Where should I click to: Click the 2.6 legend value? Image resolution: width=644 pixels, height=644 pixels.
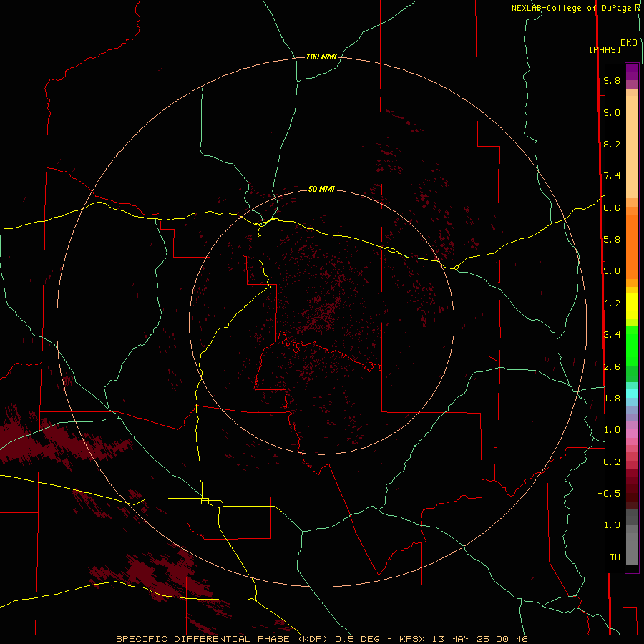point(612,367)
